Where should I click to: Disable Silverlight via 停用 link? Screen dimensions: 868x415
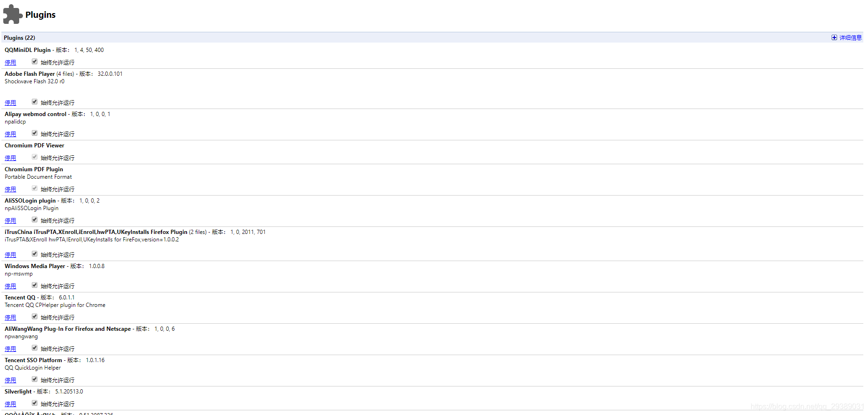click(10, 404)
